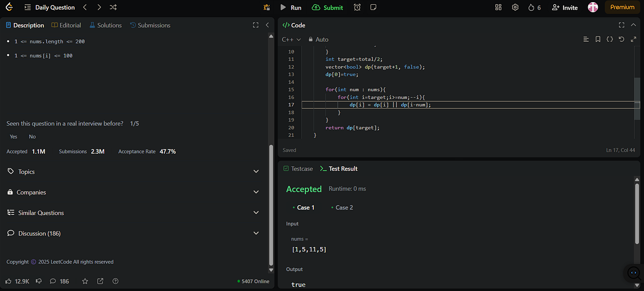Like the problem with thumbs up
This screenshot has width=644, height=291.
[17, 281]
